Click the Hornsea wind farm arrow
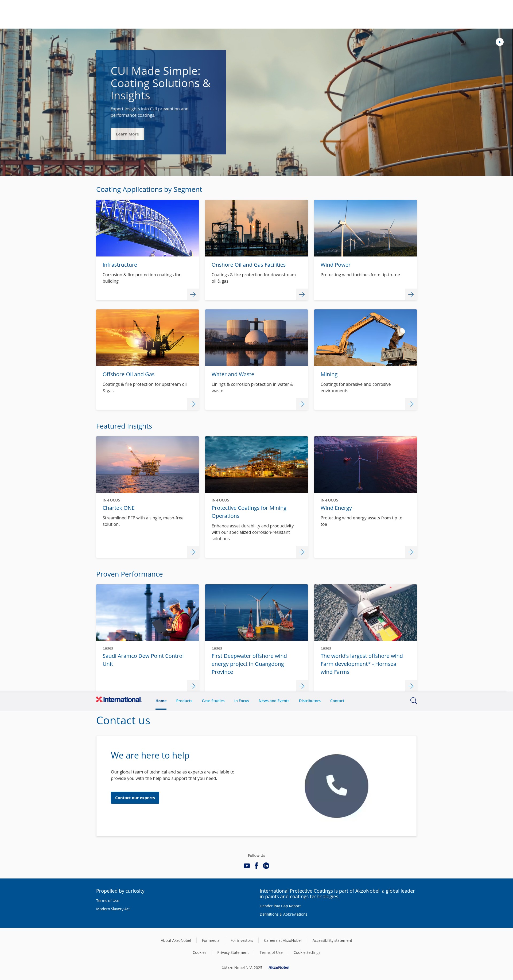The image size is (513, 980). (411, 686)
